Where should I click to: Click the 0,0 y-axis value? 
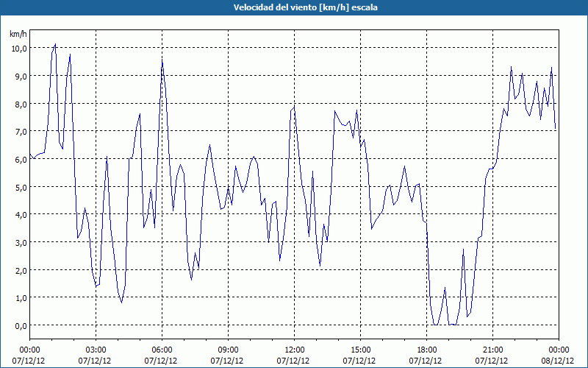click(21, 325)
